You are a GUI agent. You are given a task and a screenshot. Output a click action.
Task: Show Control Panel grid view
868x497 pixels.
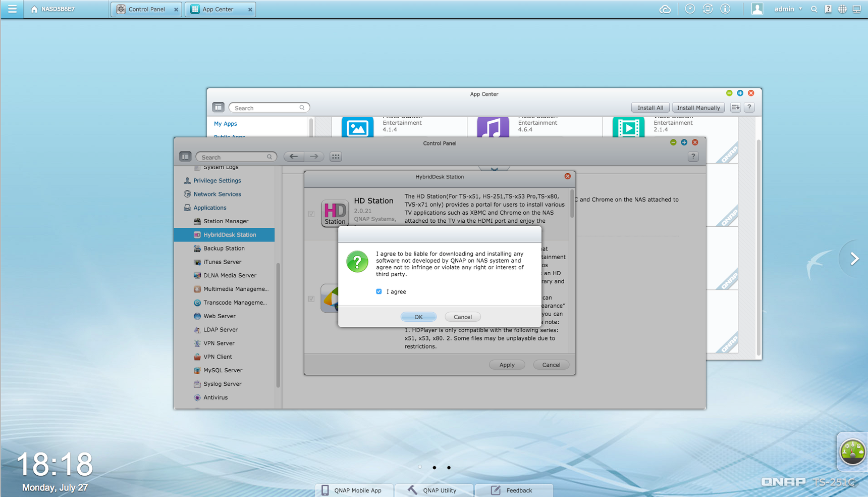pos(336,157)
